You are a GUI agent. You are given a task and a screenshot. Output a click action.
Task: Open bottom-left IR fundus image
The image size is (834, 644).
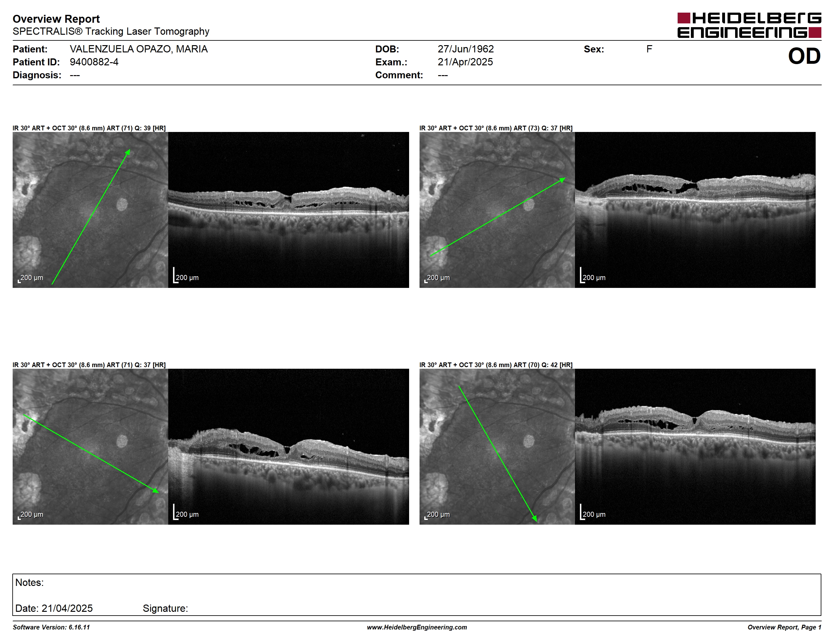pos(90,446)
